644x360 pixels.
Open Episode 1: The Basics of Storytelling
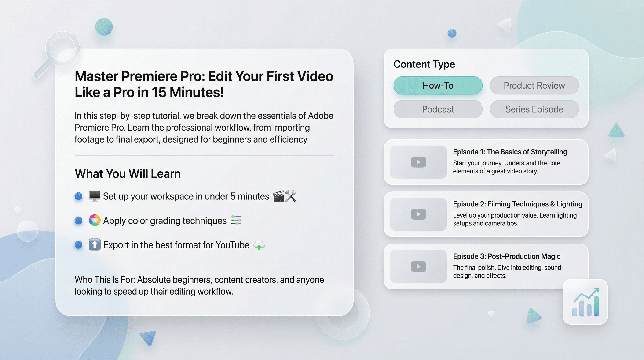(x=510, y=152)
